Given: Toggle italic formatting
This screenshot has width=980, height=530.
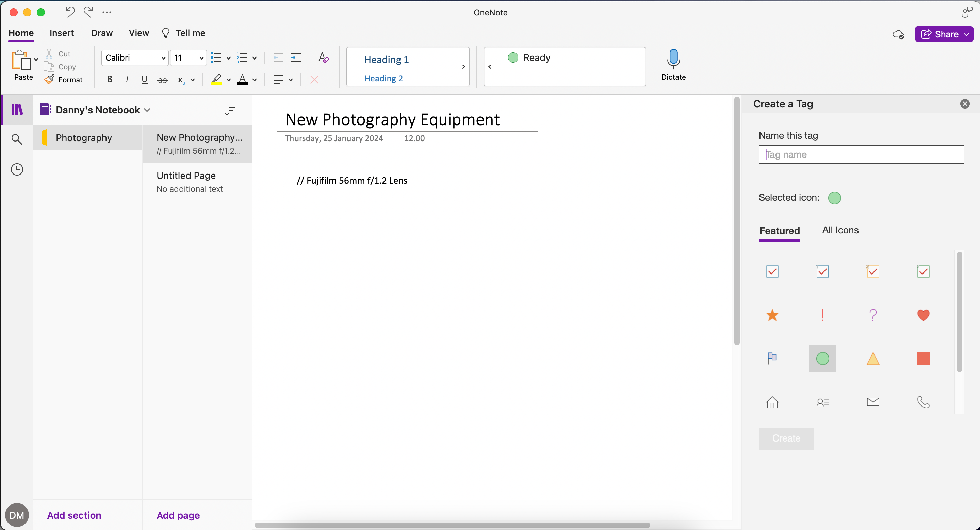Looking at the screenshot, I should [x=127, y=80].
